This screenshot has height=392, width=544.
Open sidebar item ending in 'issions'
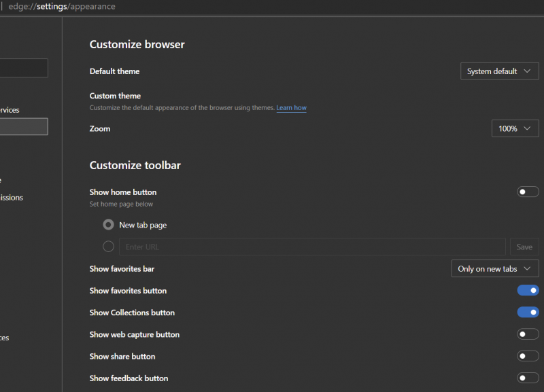(11, 198)
